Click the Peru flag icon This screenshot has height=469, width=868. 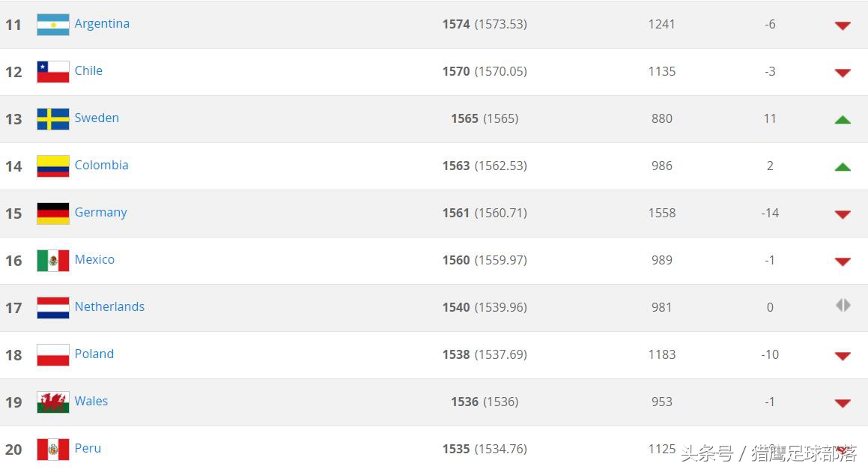tap(53, 450)
